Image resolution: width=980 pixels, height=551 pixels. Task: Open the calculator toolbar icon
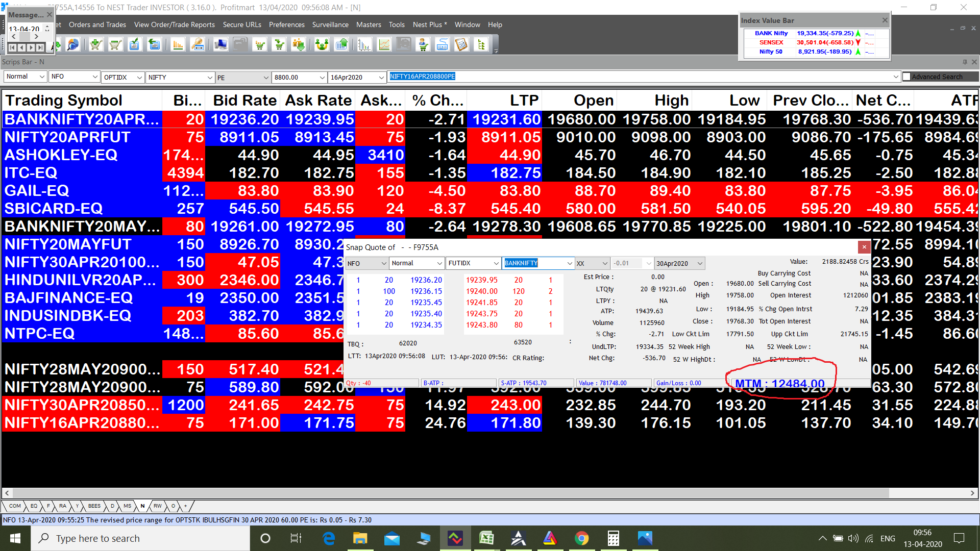click(x=461, y=45)
